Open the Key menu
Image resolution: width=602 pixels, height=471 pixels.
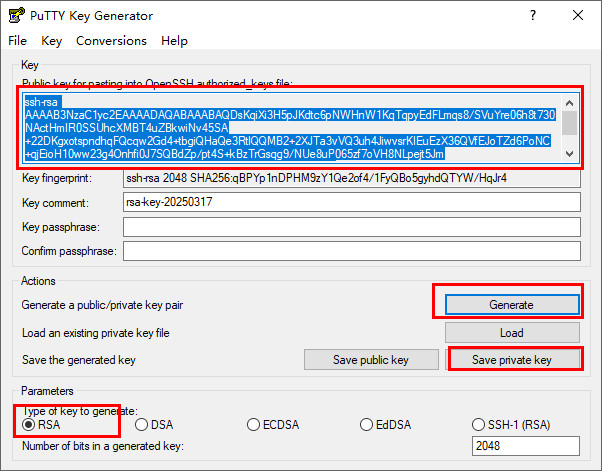51,41
